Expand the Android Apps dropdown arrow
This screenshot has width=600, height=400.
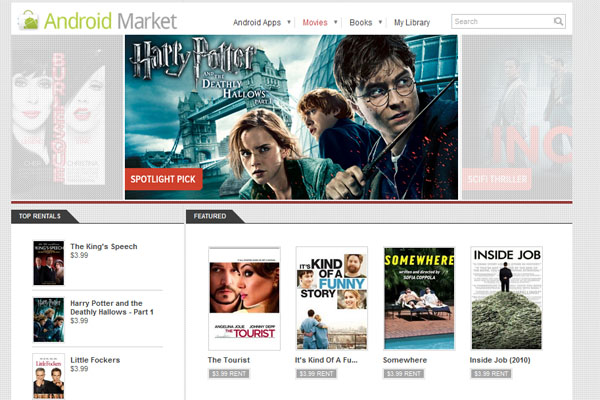(x=289, y=21)
